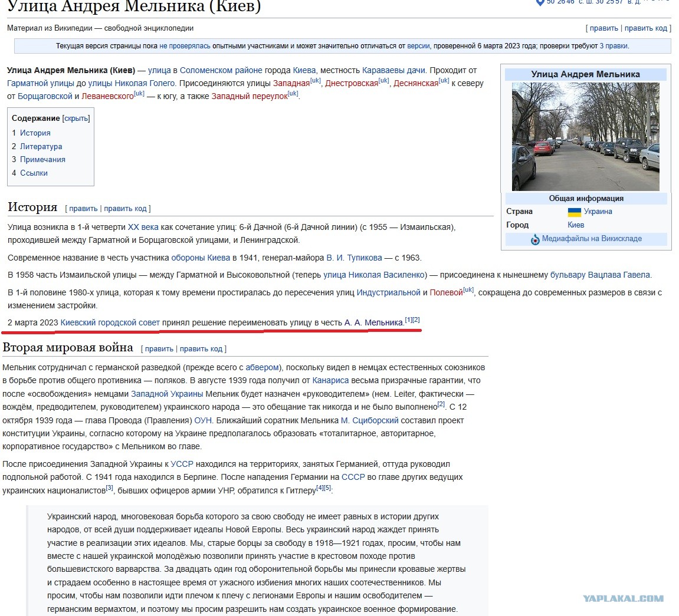Click 'править' next to История heading
This screenshot has height=616, width=679.
coord(83,209)
